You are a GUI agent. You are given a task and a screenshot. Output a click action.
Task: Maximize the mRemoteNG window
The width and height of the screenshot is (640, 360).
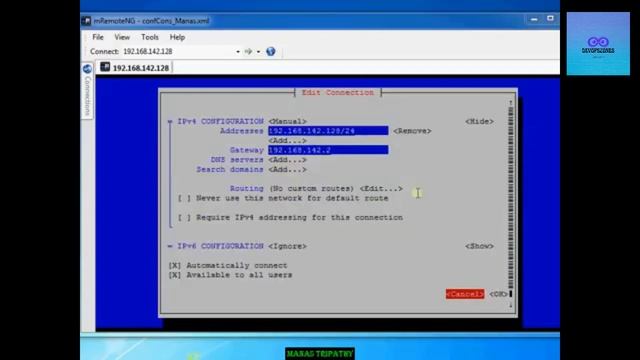click(x=550, y=19)
